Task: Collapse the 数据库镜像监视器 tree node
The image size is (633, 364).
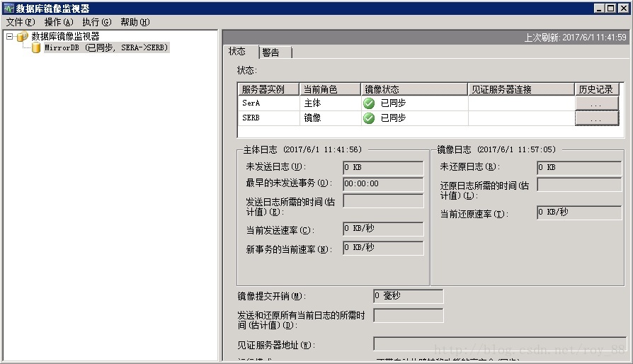Action: point(10,36)
